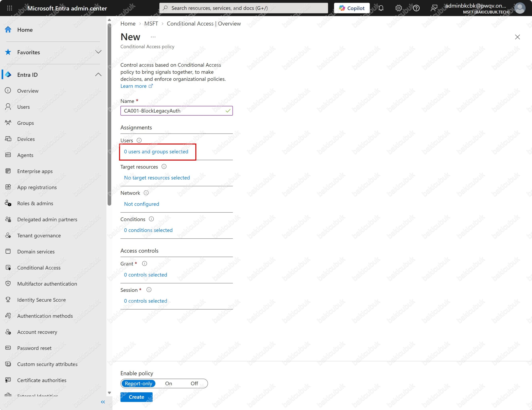Open the feedback icon in header
This screenshot has height=410, width=532.
tap(434, 8)
